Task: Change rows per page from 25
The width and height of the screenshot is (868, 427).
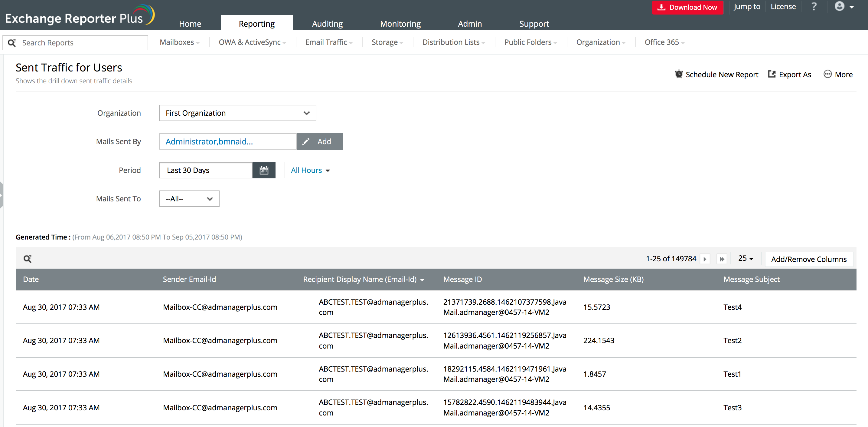Action: pos(746,258)
